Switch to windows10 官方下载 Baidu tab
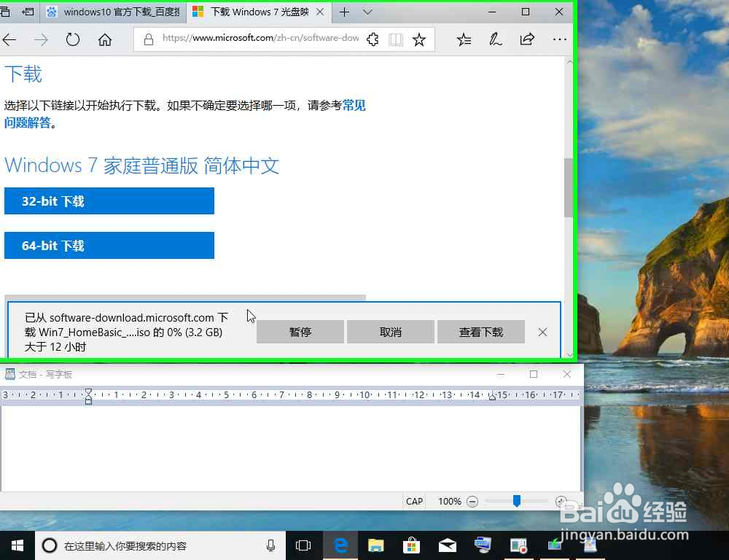 114,12
